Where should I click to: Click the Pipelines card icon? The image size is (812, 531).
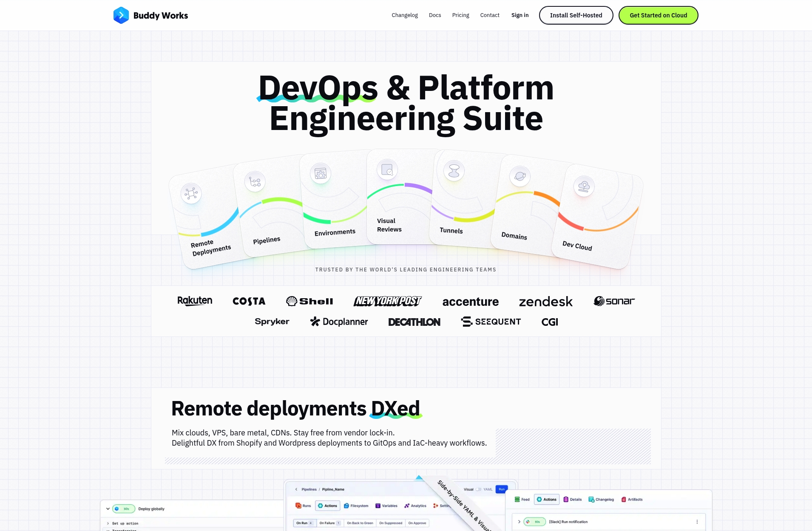coord(255,182)
